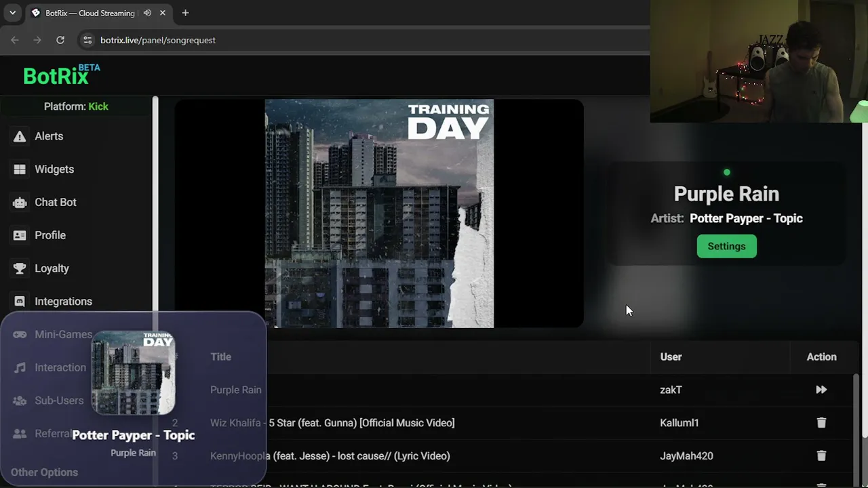
Task: Click the Platform: Kick label
Action: pyautogui.click(x=76, y=106)
